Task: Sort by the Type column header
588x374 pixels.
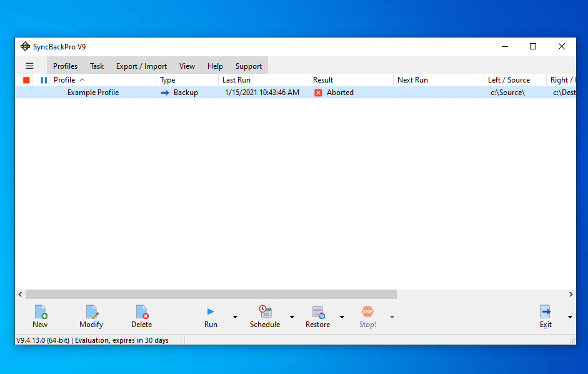Action: coord(187,80)
